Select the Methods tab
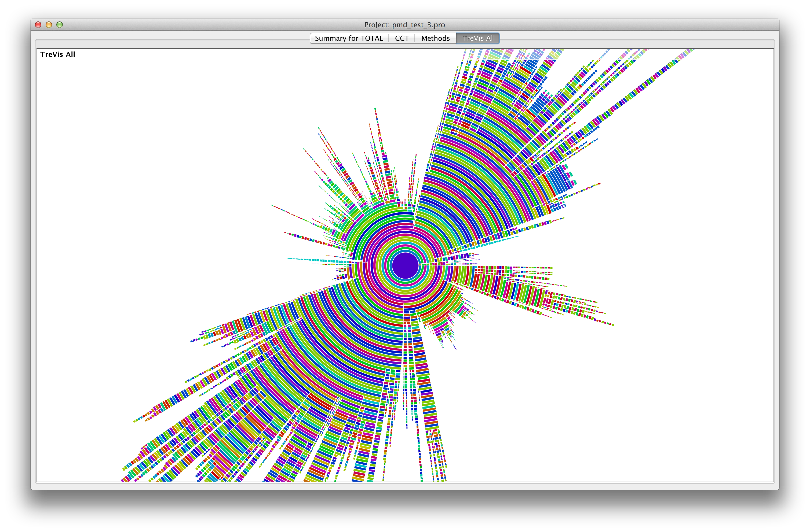The image size is (810, 532). tap(435, 38)
